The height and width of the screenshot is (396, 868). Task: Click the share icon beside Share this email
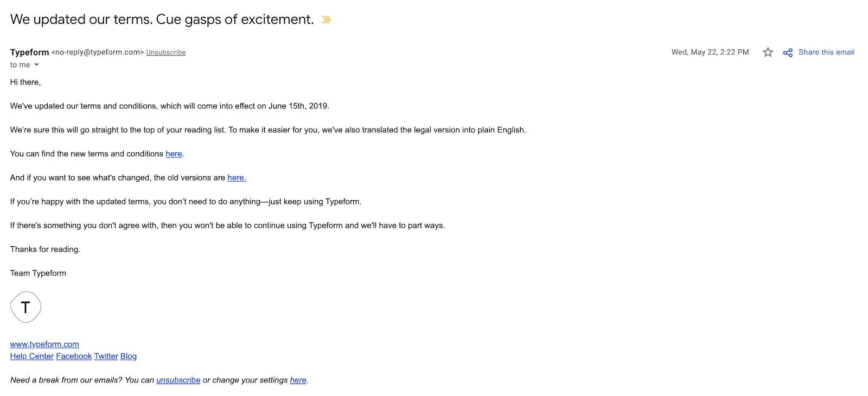(x=788, y=53)
